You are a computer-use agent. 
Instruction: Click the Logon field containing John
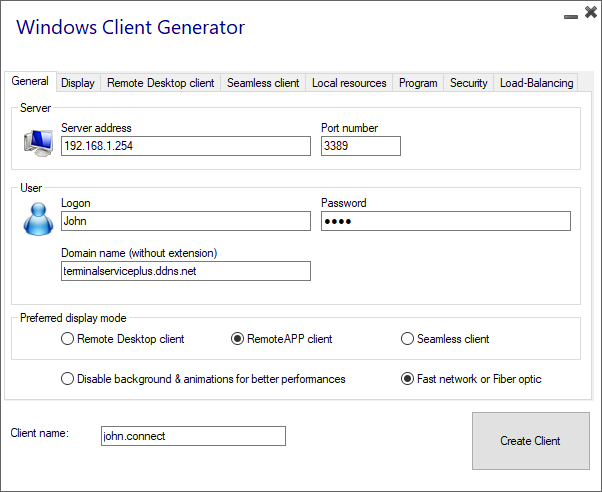186,221
